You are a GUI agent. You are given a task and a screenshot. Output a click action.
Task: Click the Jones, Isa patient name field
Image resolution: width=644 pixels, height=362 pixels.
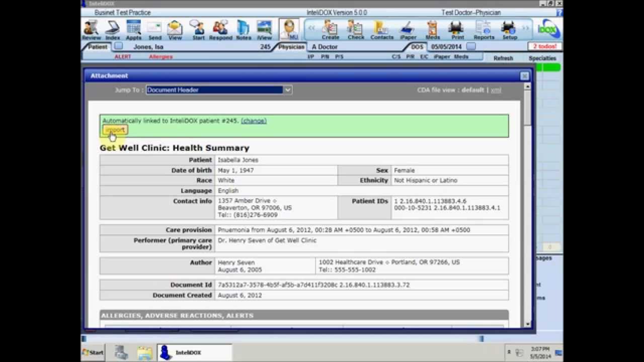pyautogui.click(x=148, y=47)
